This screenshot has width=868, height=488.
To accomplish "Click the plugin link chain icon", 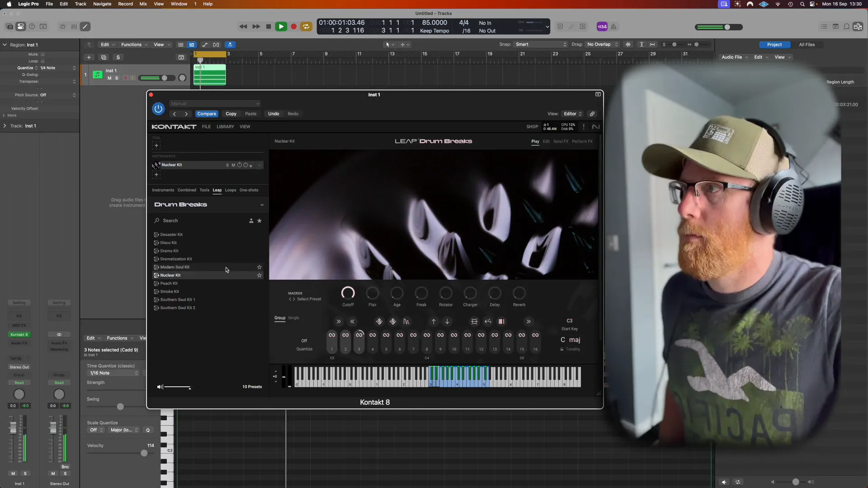I will click(x=592, y=114).
